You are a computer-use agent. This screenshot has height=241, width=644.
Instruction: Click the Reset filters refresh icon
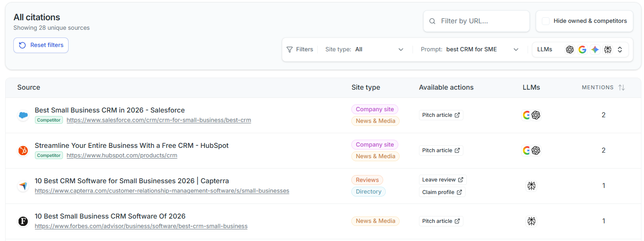22,45
